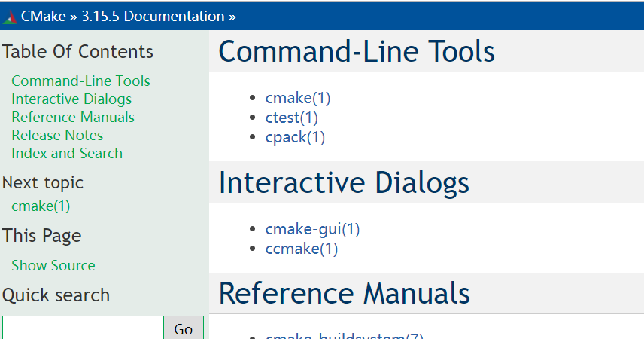Open the CMake breadcrumb link
The width and height of the screenshot is (644, 339).
[43, 17]
